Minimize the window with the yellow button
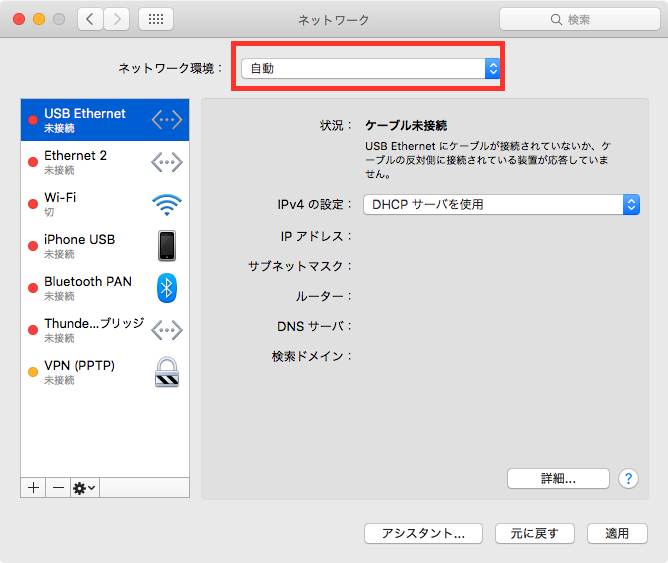The width and height of the screenshot is (668, 563). pos(39,19)
